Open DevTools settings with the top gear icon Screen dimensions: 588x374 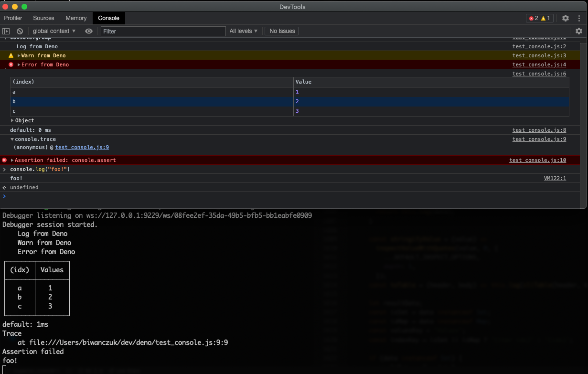coord(566,18)
